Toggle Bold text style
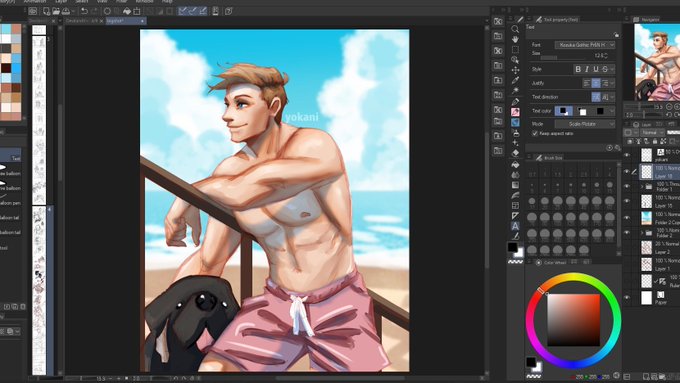 [578, 69]
